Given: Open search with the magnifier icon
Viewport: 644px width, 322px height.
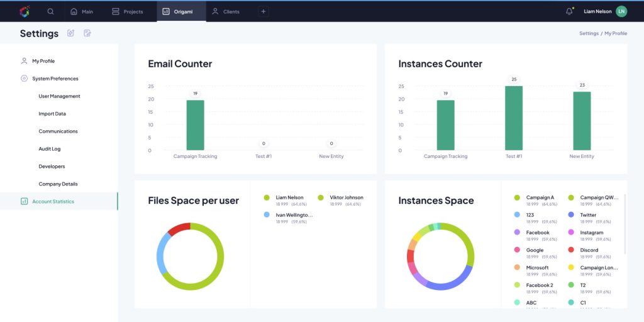Looking at the screenshot, I should click(50, 11).
